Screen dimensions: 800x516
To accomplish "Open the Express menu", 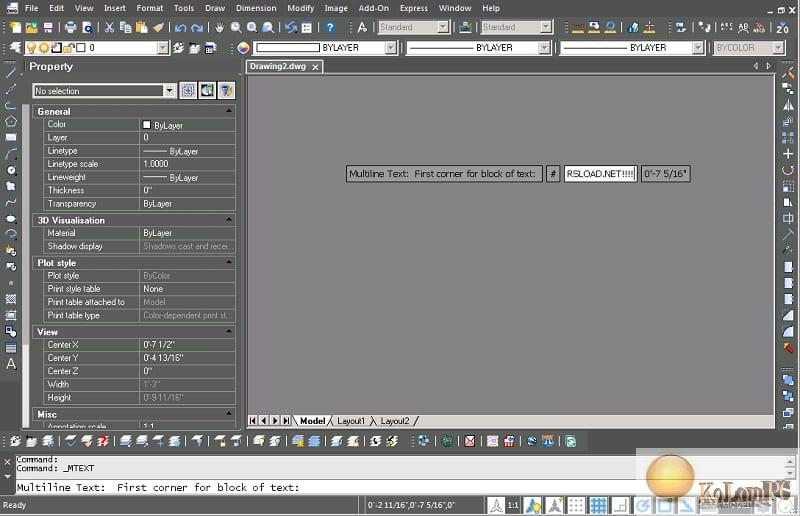I will tap(414, 8).
